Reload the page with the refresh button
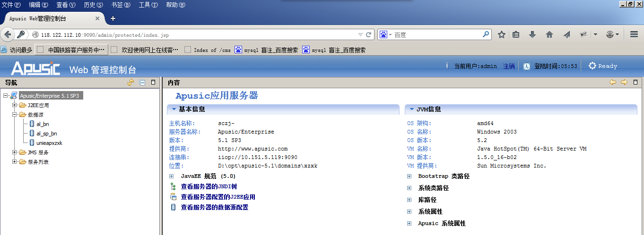The width and height of the screenshot is (644, 235). tap(368, 34)
